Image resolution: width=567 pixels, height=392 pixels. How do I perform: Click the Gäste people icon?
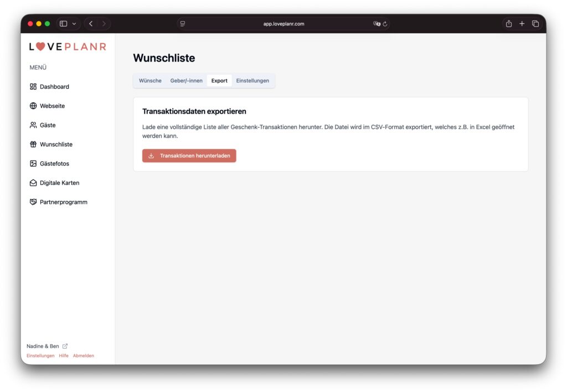[x=33, y=125]
